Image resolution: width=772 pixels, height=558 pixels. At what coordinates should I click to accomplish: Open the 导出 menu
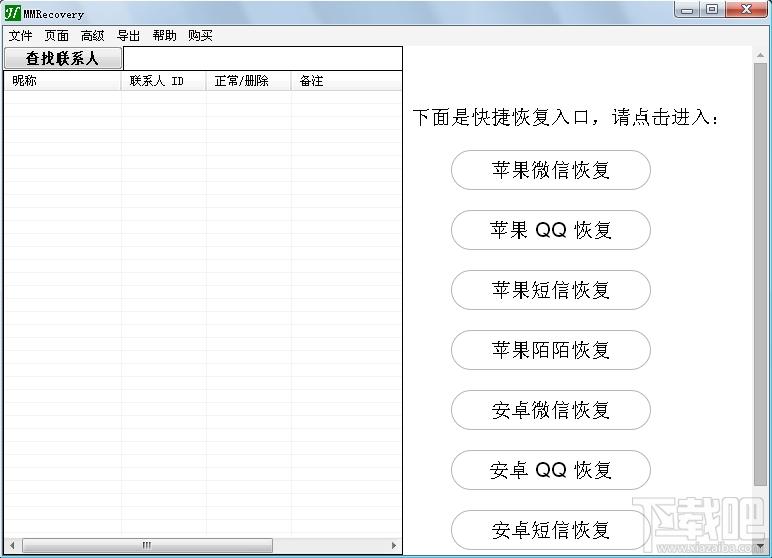[129, 35]
